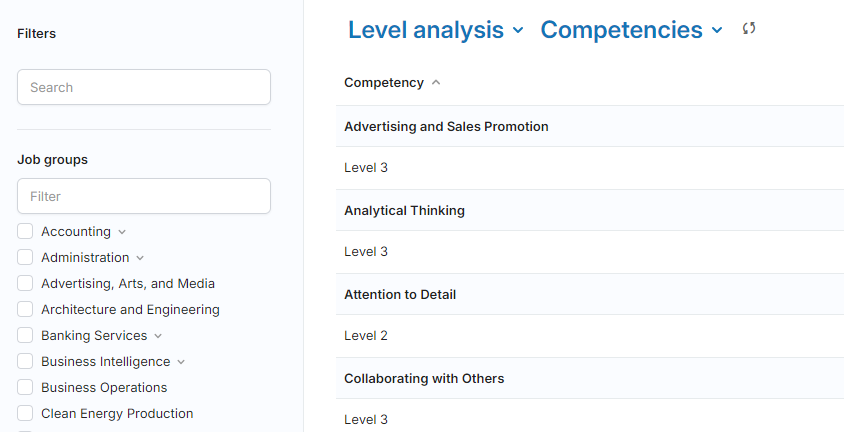The image size is (844, 432).
Task: Expand the Banking Services chevron
Action: (158, 336)
